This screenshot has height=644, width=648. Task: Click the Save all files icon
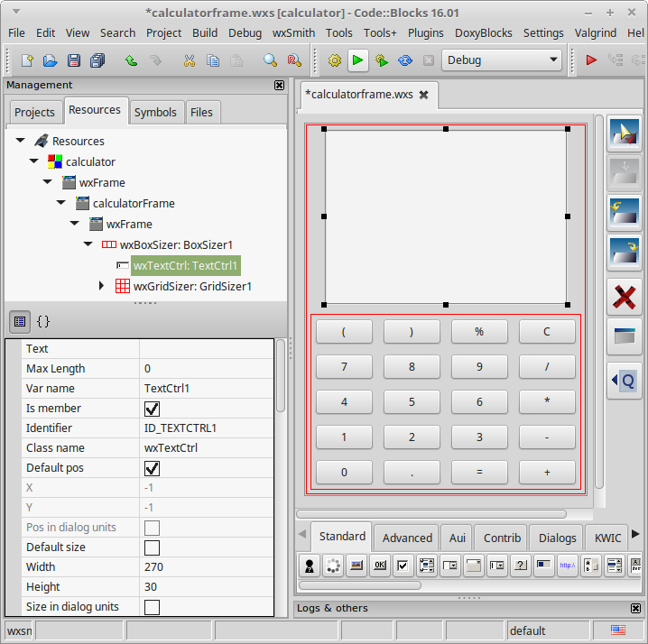(x=97, y=60)
